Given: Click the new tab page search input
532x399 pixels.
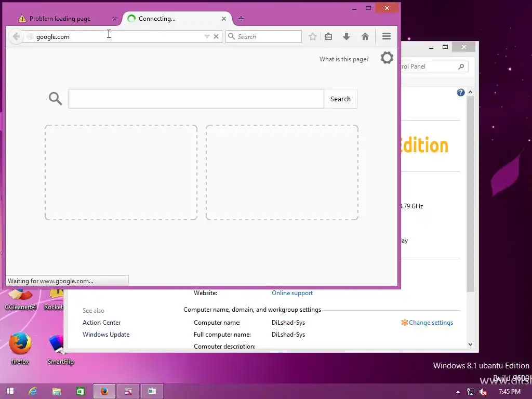Looking at the screenshot, I should [196, 99].
